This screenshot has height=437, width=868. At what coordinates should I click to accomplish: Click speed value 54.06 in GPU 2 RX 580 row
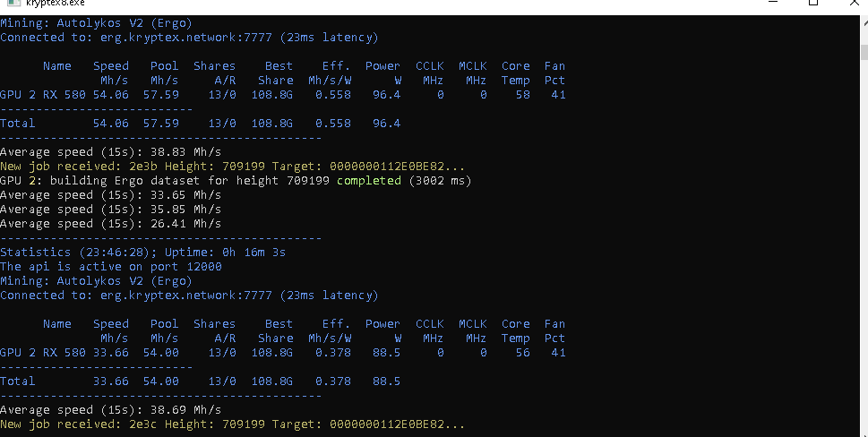coord(111,95)
